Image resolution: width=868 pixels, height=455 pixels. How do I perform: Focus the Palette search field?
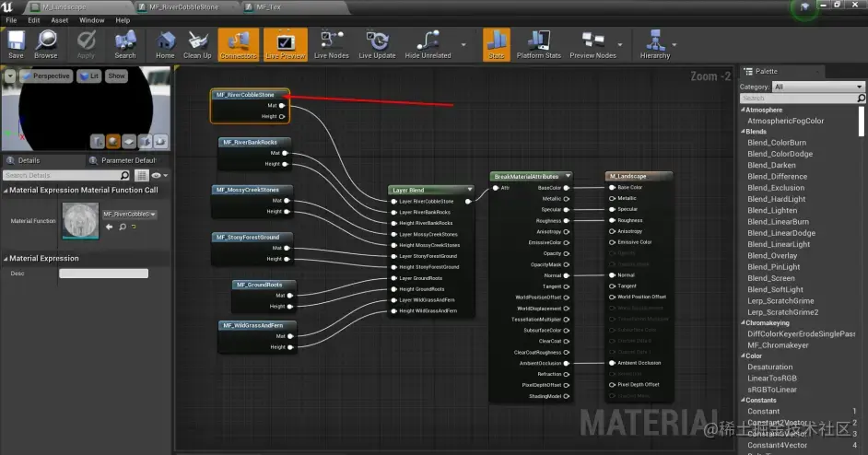click(798, 98)
